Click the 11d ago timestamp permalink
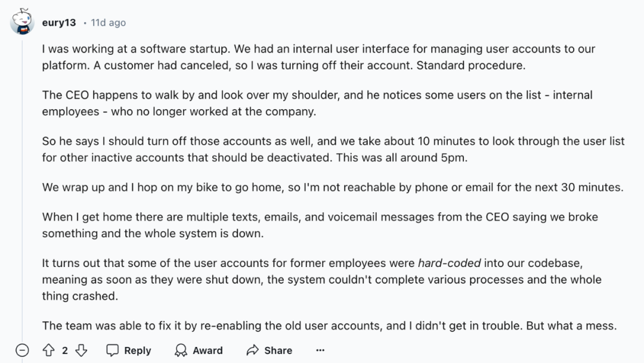This screenshot has width=644, height=363. [x=109, y=23]
